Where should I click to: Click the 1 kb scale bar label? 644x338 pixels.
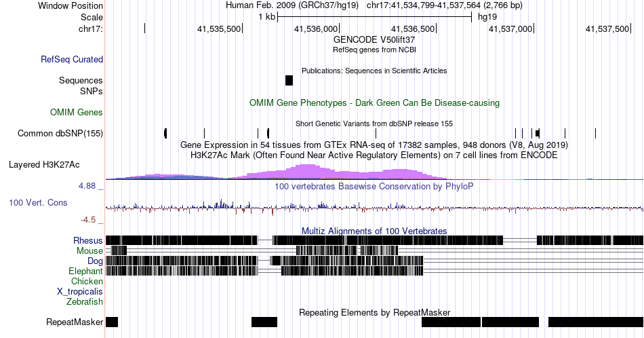[266, 17]
